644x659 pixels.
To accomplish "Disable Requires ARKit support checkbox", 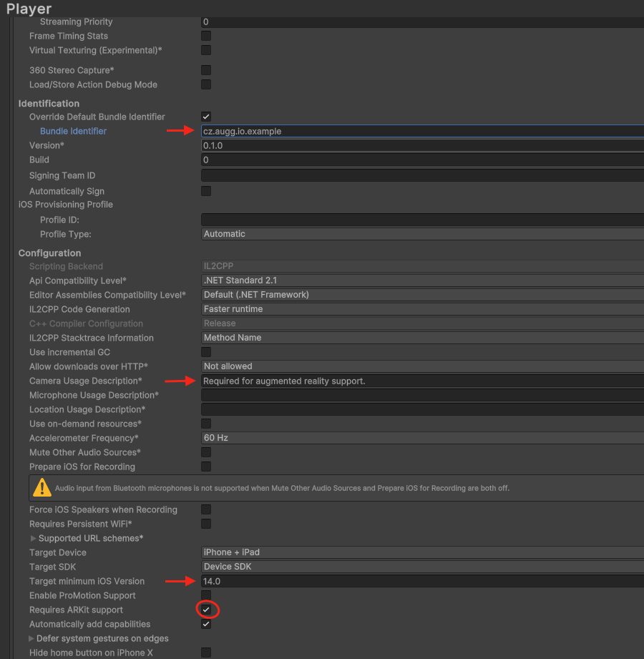I will [x=206, y=610].
